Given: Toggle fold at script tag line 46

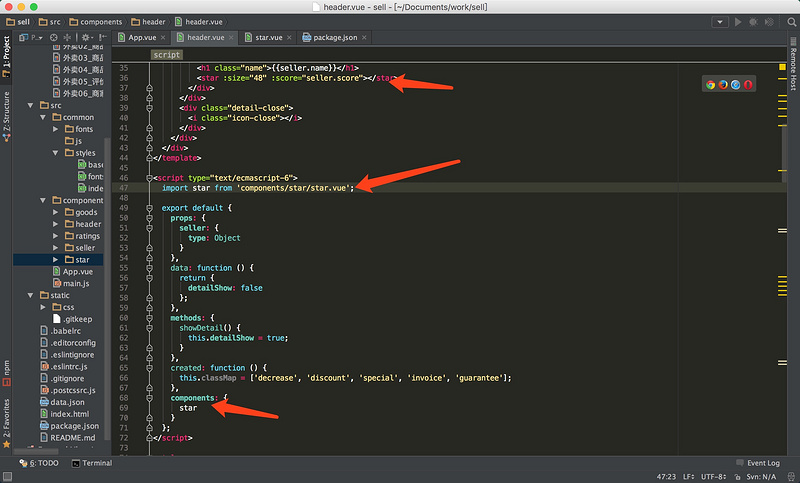Looking at the screenshot, I should [149, 178].
